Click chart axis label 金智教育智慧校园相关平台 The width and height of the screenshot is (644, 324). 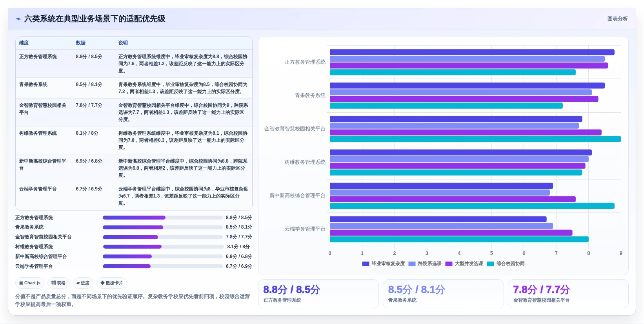tap(295, 129)
